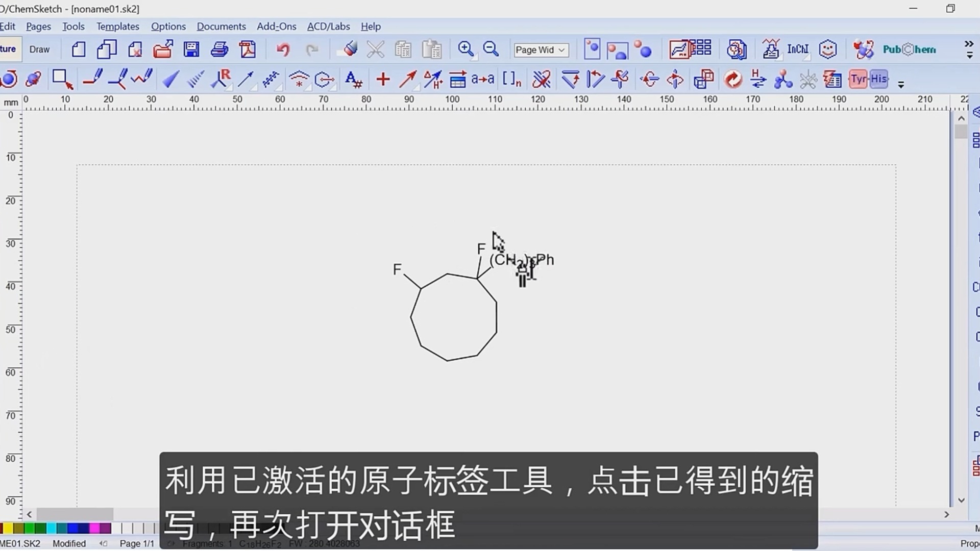The width and height of the screenshot is (980, 551).
Task: Zoom out with the magnifier minus
Action: [x=491, y=49]
